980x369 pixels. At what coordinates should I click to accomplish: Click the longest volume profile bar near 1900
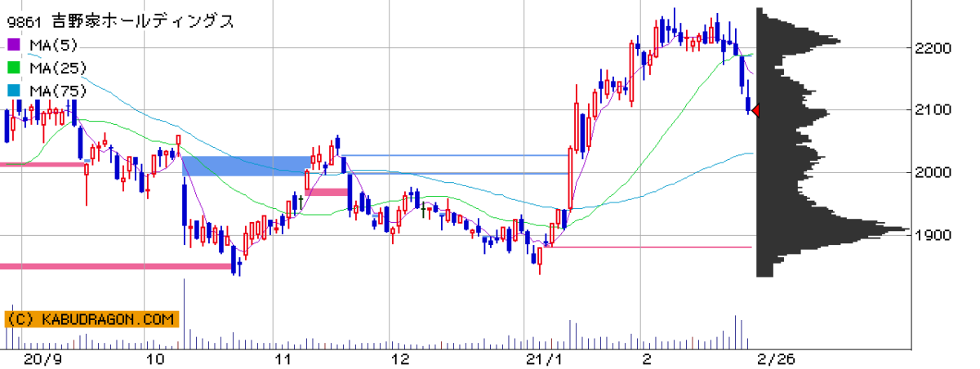833,229
